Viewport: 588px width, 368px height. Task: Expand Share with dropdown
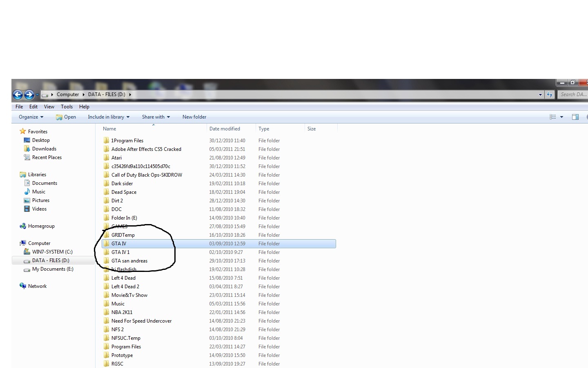[156, 117]
